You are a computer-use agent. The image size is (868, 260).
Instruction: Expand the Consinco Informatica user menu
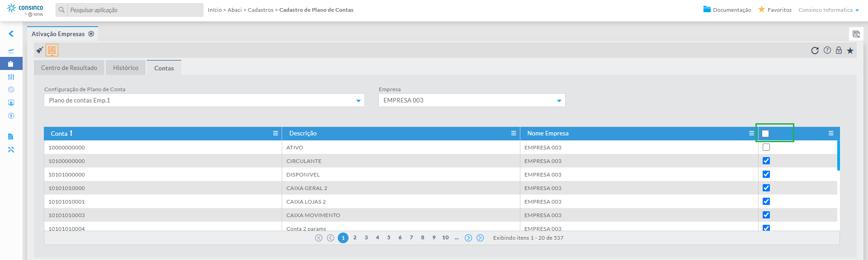click(x=828, y=10)
